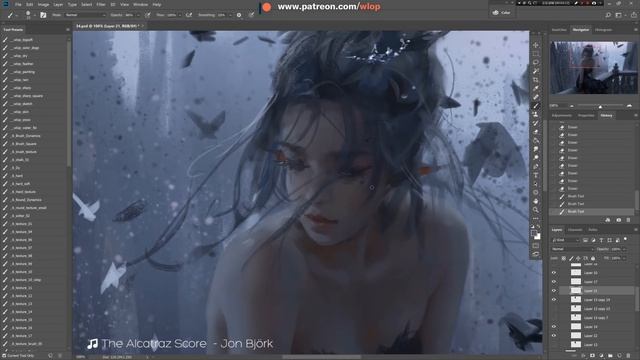Viewport: 640px width, 360px height.
Task: Open the Filter menu
Action: [101, 4]
